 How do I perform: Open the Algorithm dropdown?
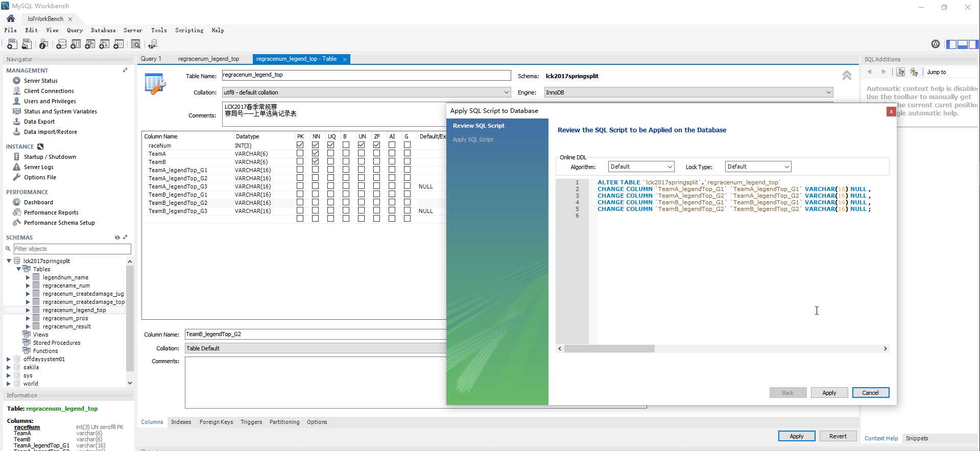(641, 167)
